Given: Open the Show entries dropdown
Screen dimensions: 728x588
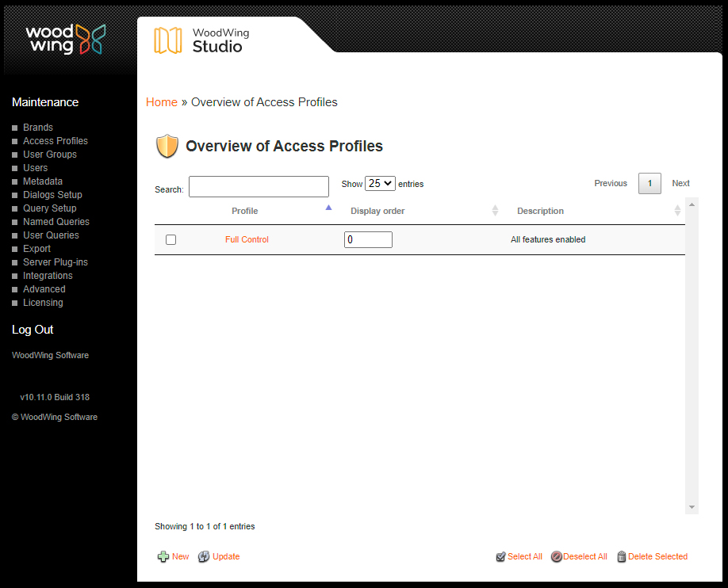Looking at the screenshot, I should pos(380,183).
